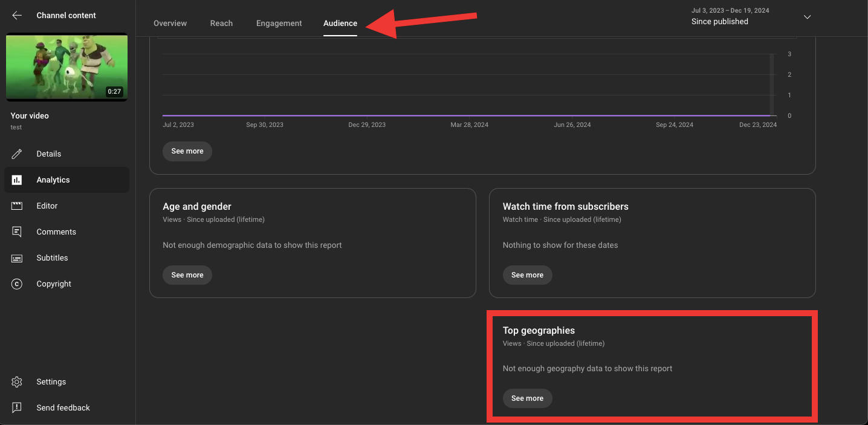Expand the date range dropdown arrow
The image size is (868, 425).
807,17
